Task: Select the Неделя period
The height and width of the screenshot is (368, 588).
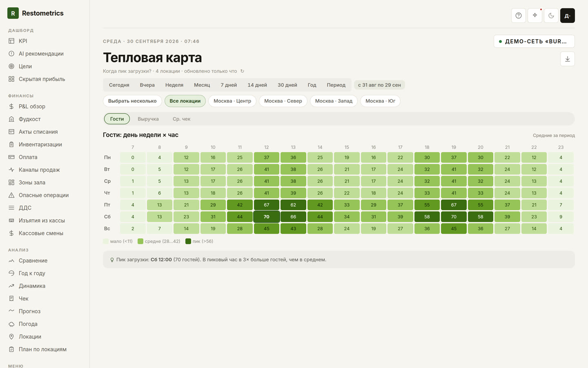Action: coord(174,85)
